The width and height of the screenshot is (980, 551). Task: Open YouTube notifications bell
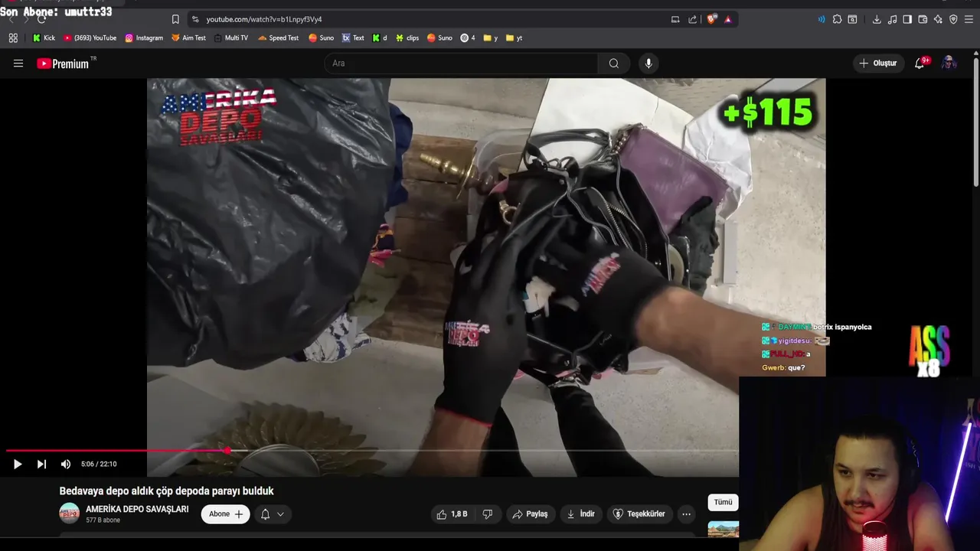pyautogui.click(x=920, y=64)
